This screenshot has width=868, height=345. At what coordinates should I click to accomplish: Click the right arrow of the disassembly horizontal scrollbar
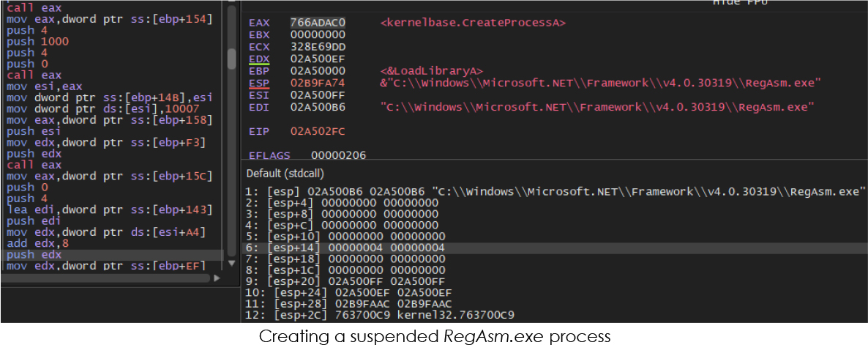coord(217,278)
